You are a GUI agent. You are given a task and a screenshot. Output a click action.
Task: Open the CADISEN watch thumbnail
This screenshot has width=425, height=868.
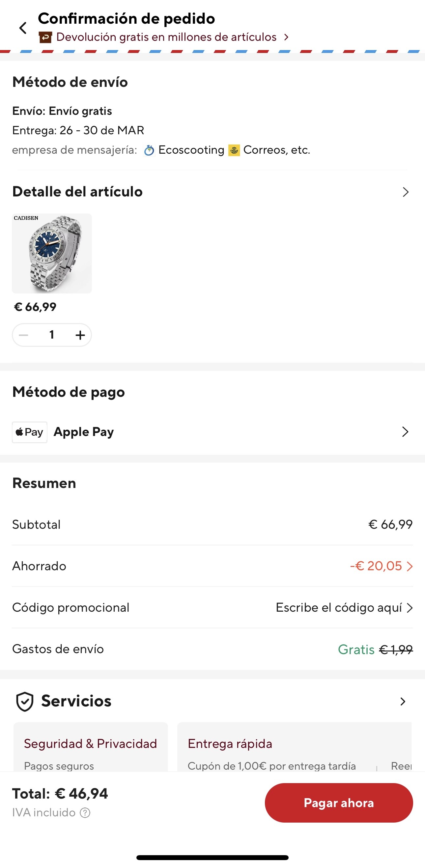(x=52, y=253)
